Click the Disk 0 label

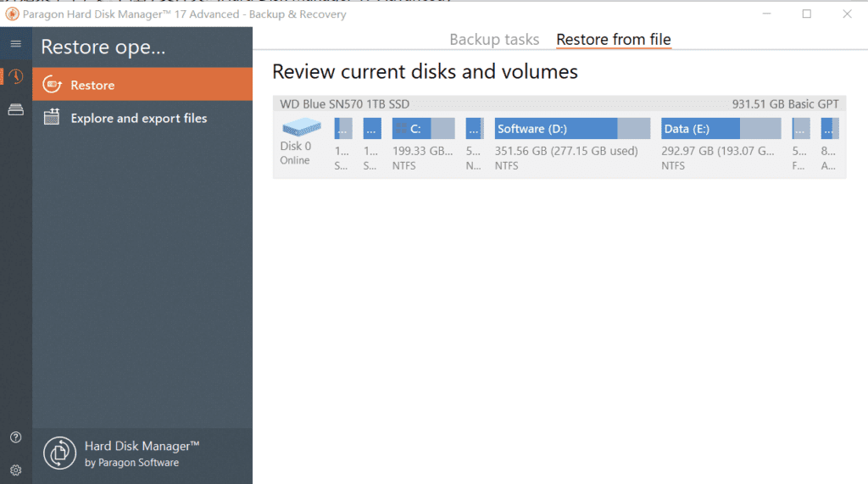[x=295, y=146]
